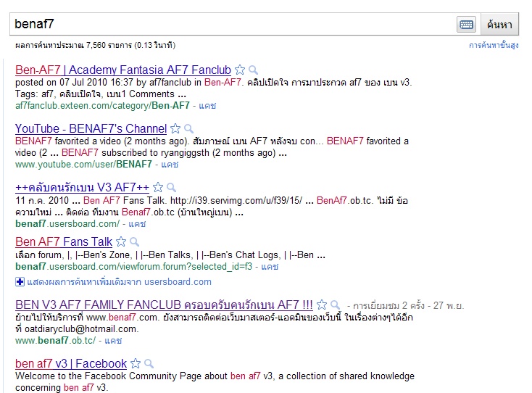
Task: Click the af7fanclub.exteen.com/category/Ben-AF7 URL text
Action: click(102, 106)
